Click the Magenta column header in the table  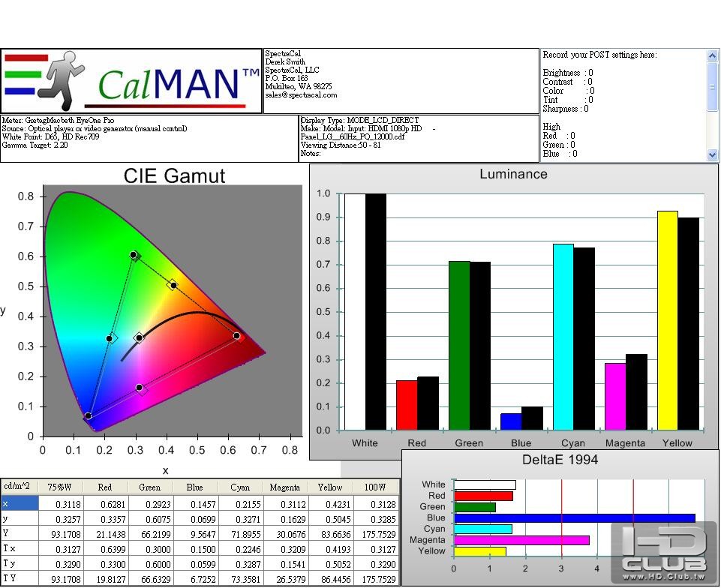click(285, 487)
